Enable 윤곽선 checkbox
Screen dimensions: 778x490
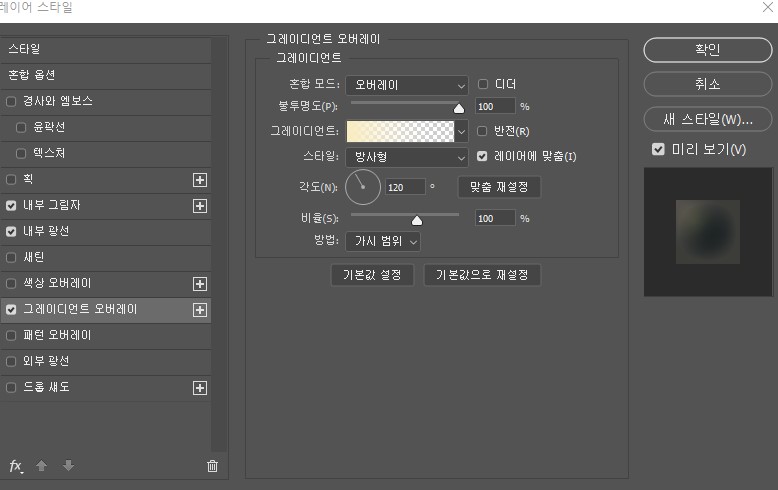click(x=21, y=127)
